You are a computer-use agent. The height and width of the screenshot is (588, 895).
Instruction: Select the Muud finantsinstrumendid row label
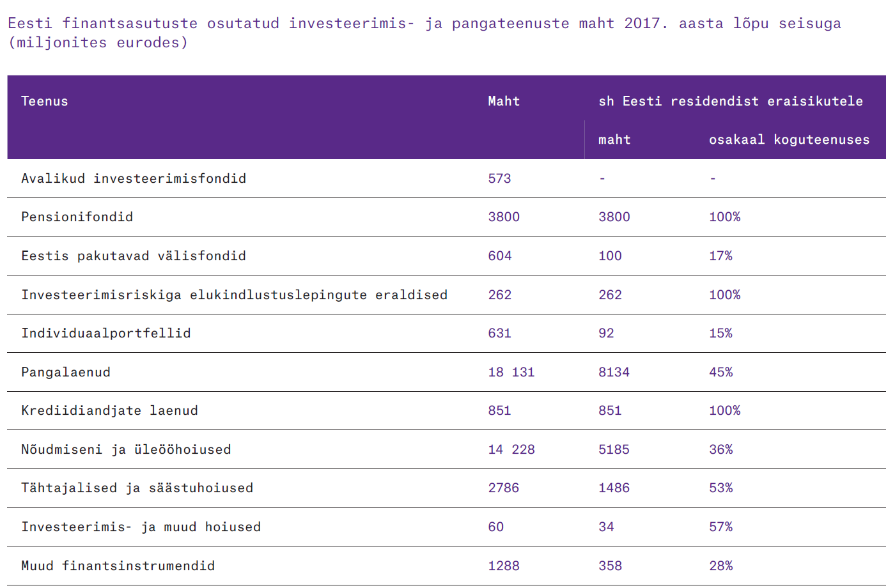118,566
